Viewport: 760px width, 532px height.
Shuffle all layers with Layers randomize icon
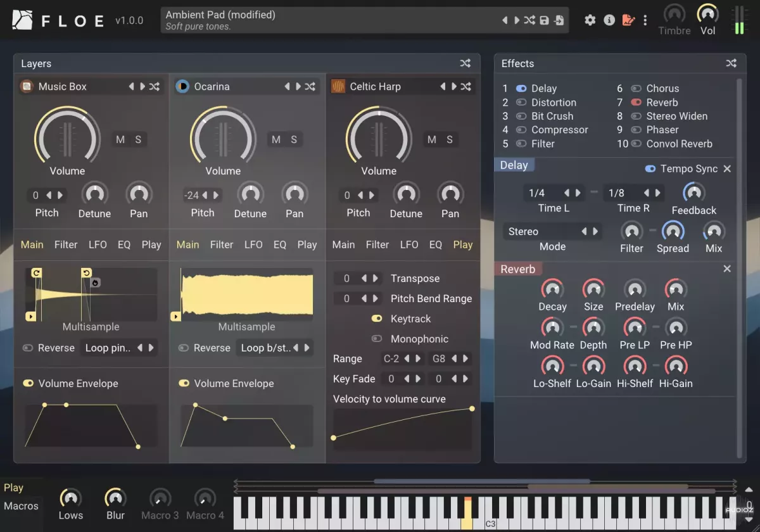(x=465, y=63)
